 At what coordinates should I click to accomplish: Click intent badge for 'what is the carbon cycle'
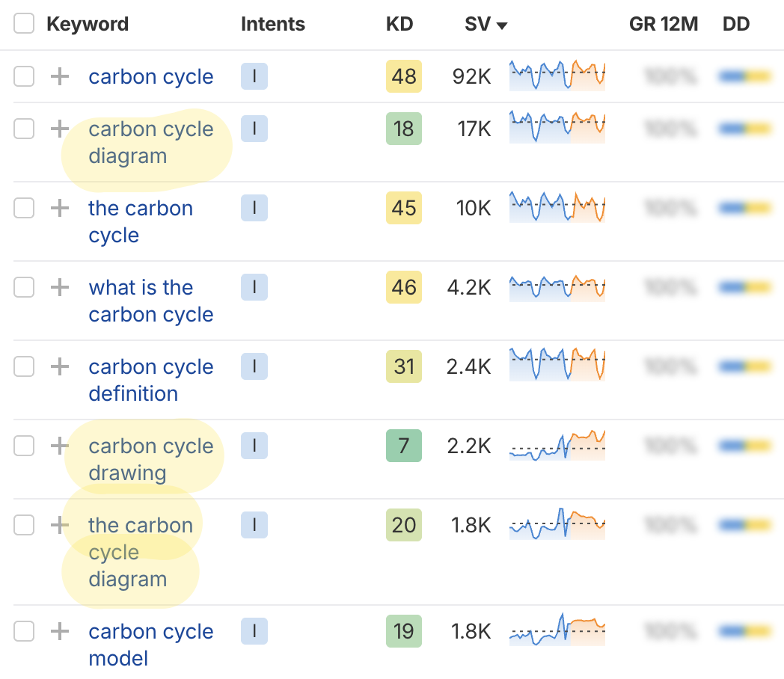click(254, 287)
